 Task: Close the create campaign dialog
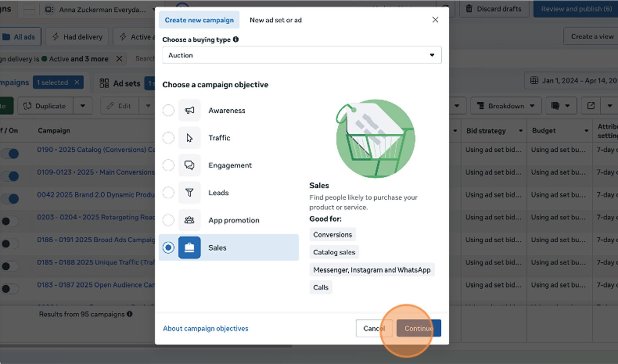click(435, 20)
